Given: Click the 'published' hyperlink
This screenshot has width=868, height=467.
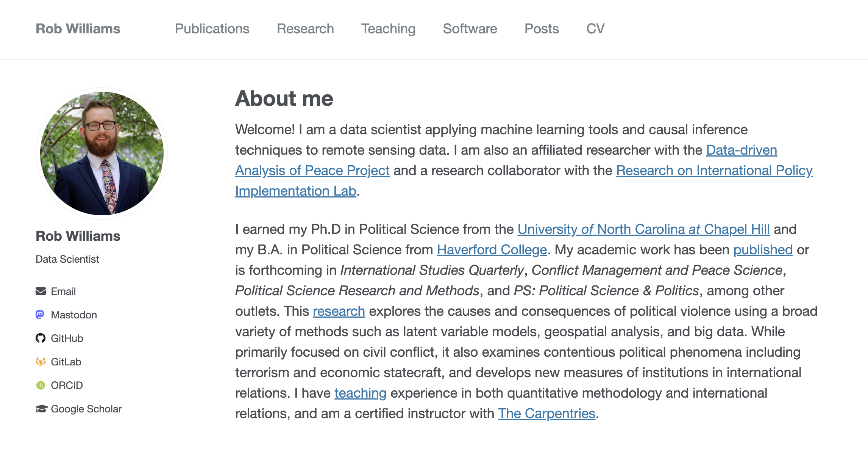Looking at the screenshot, I should point(763,250).
